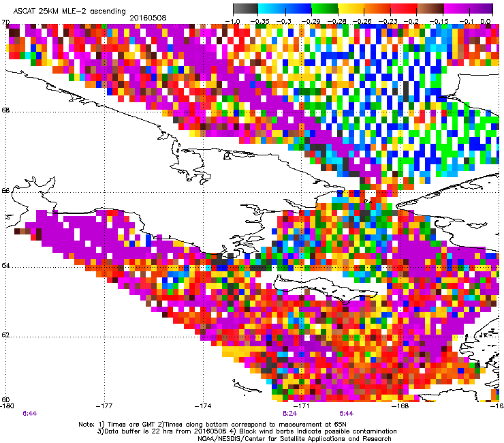Click the 68 latitude axis label
This screenshot has height=443, width=504.
pyautogui.click(x=5, y=110)
